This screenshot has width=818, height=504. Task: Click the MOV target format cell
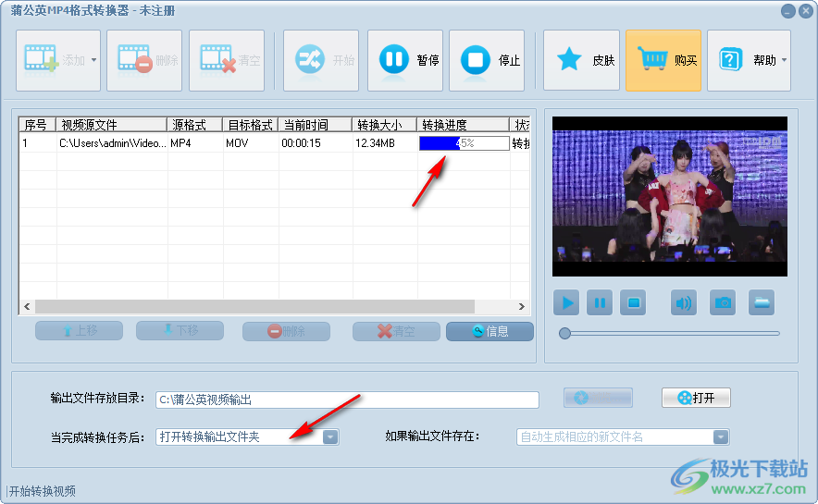pos(251,143)
